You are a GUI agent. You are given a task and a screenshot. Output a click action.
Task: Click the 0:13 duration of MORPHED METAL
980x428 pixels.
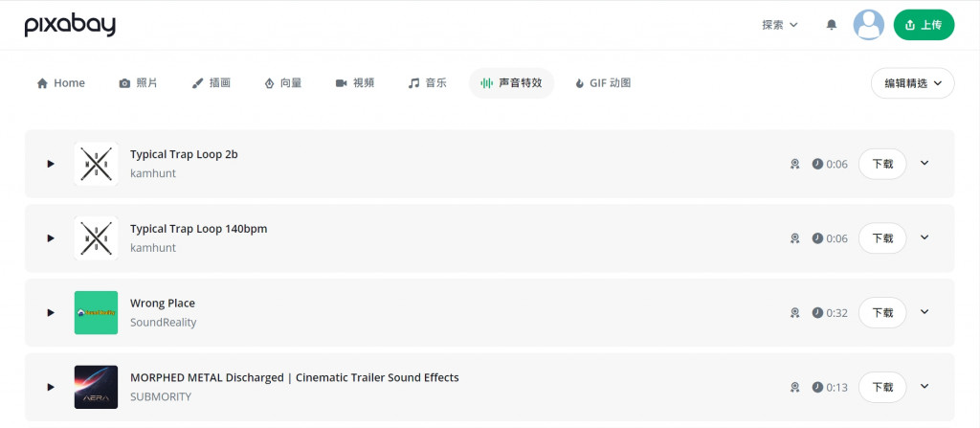pyautogui.click(x=830, y=388)
